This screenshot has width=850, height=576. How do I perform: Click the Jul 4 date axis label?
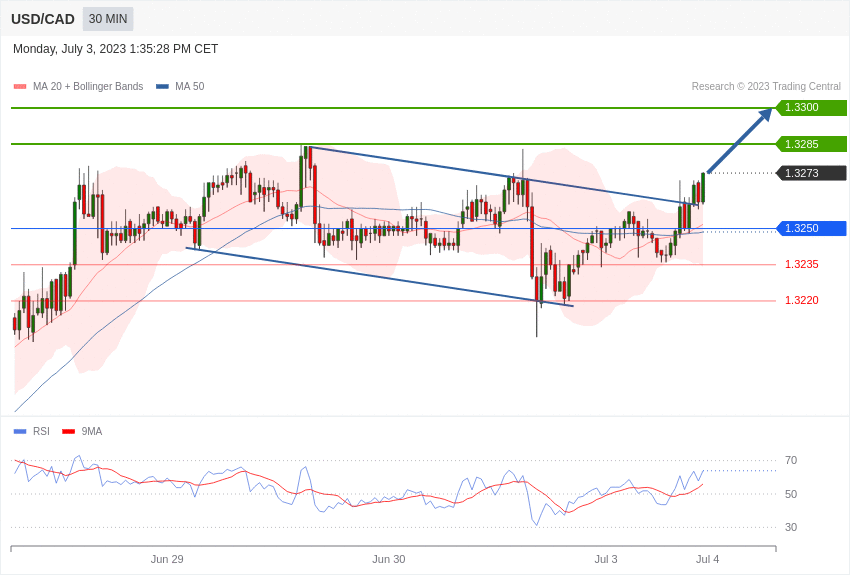708,559
